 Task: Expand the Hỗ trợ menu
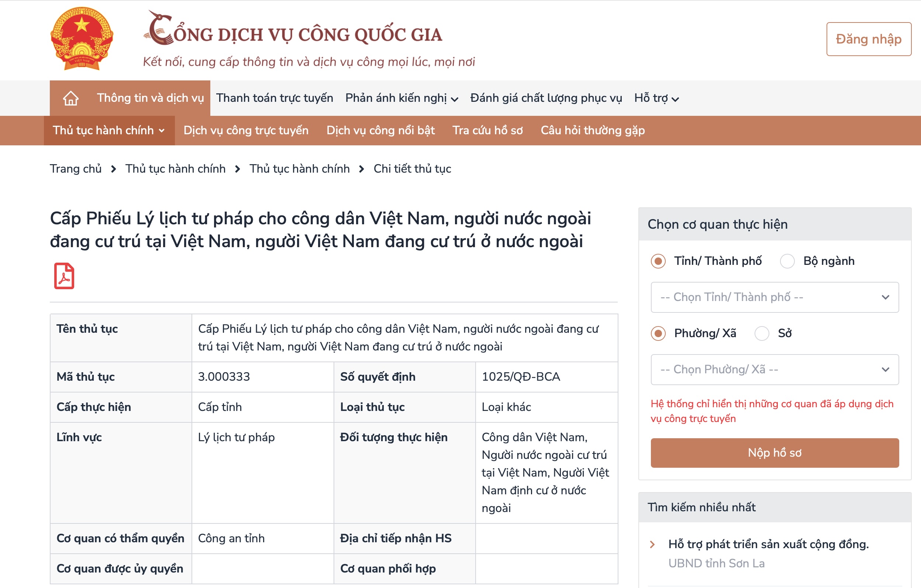click(x=656, y=98)
